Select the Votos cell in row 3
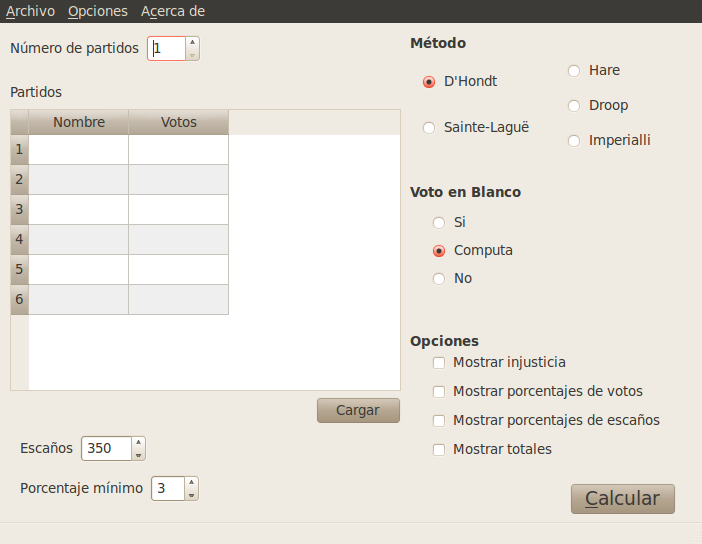The height and width of the screenshot is (544, 702). coord(179,210)
